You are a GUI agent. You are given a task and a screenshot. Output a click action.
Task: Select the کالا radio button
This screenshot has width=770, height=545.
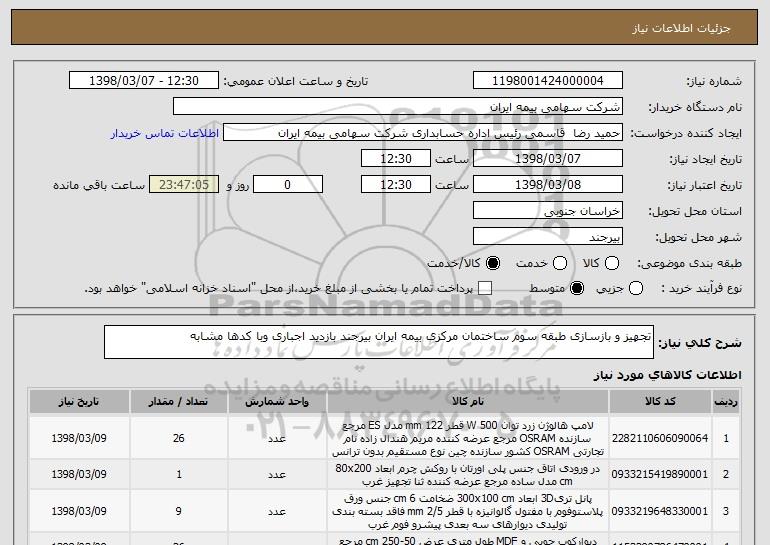(612, 263)
